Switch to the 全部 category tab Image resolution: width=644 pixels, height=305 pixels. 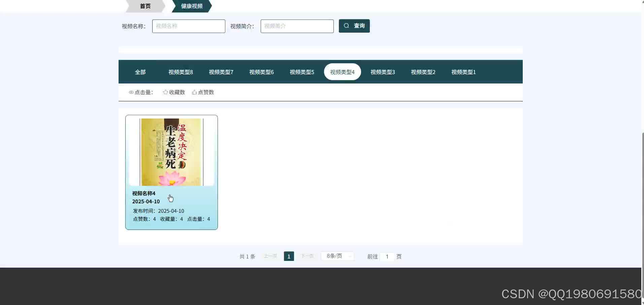click(140, 72)
